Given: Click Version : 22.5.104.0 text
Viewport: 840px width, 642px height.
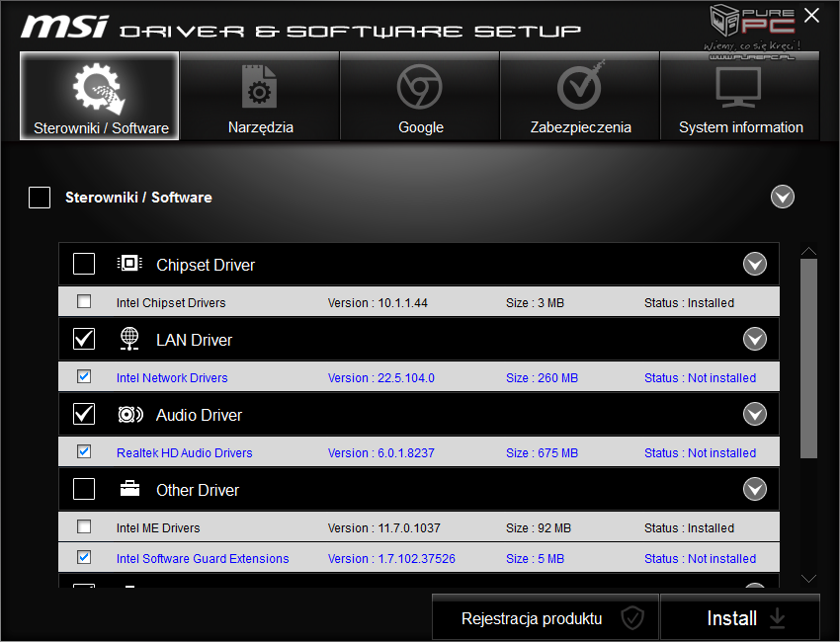Looking at the screenshot, I should (x=380, y=378).
